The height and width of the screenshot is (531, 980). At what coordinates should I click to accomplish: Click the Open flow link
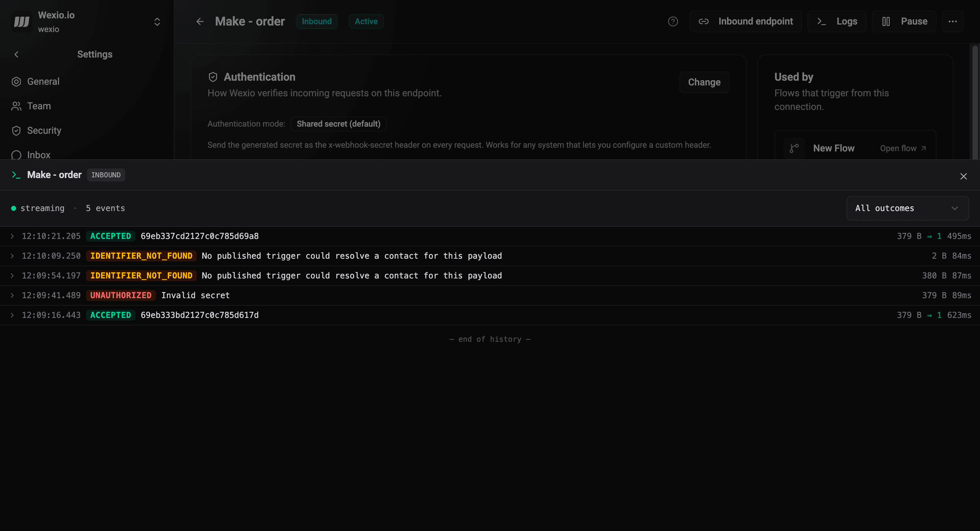coord(902,148)
